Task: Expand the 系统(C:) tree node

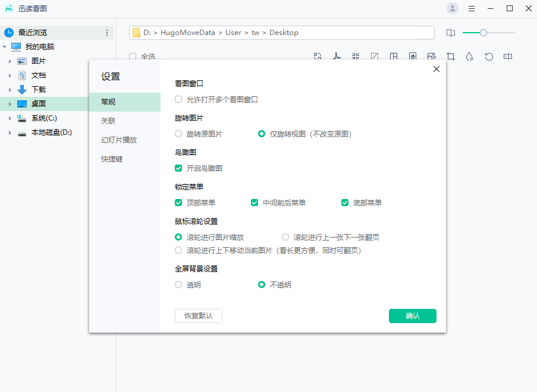Action: tap(10, 118)
